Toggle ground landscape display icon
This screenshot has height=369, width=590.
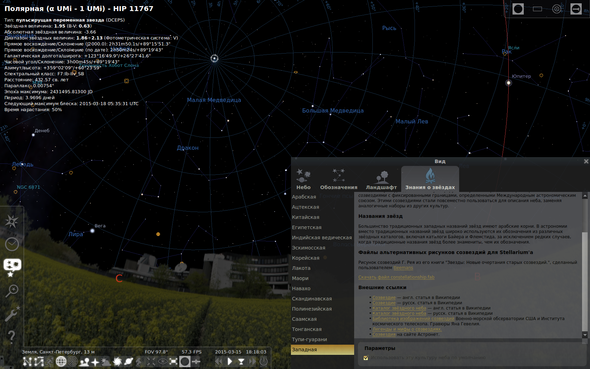(84, 361)
